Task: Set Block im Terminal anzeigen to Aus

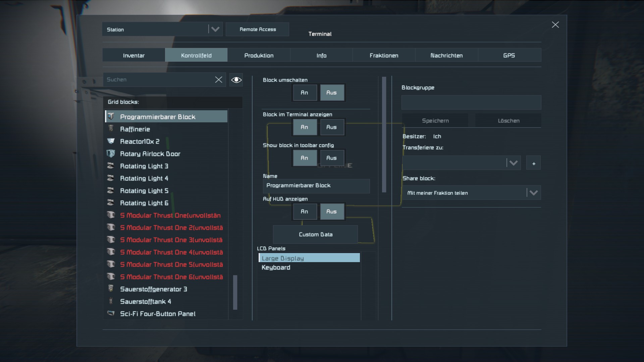Action: point(332,127)
